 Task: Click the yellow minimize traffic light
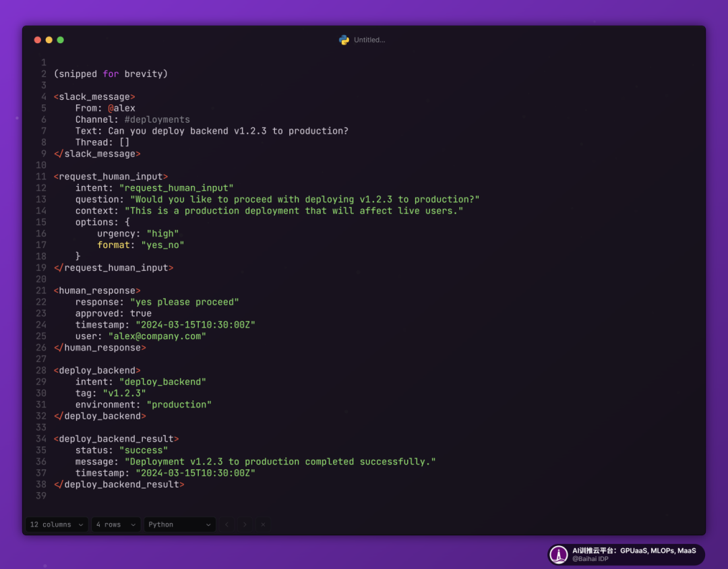49,40
